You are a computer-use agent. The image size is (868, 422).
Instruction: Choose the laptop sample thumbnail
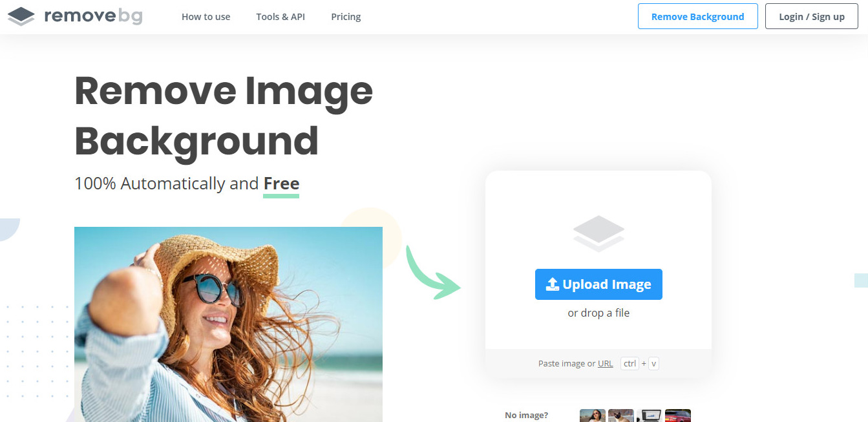pos(649,416)
